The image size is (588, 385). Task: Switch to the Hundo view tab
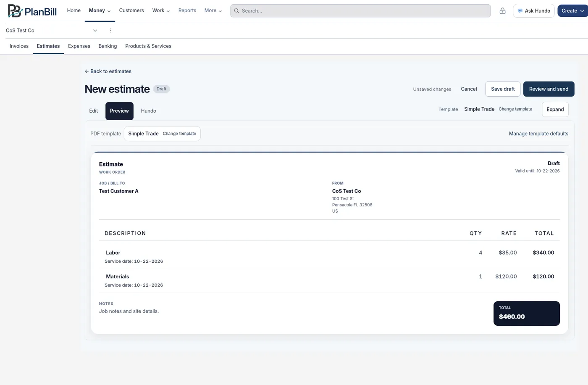click(149, 111)
